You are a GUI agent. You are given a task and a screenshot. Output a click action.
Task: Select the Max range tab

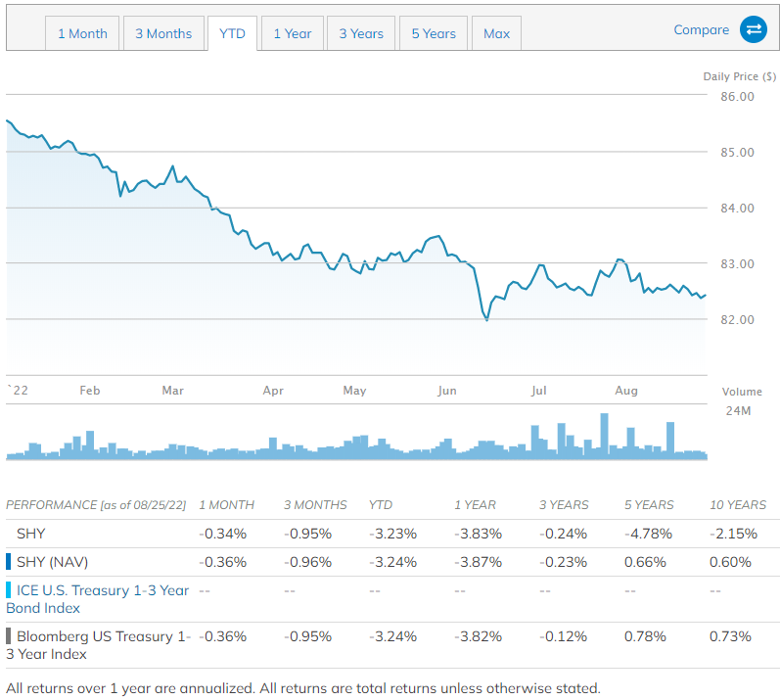pyautogui.click(x=496, y=33)
